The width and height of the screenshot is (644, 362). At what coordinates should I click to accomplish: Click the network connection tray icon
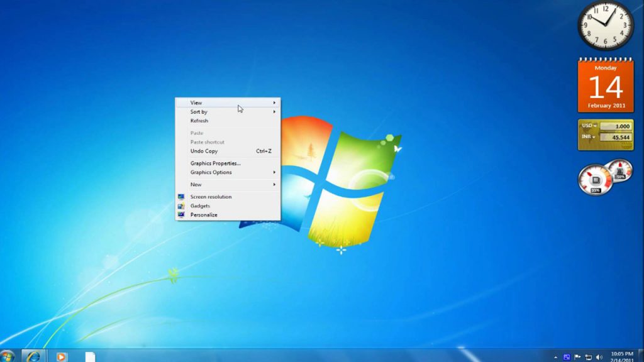[588, 357]
